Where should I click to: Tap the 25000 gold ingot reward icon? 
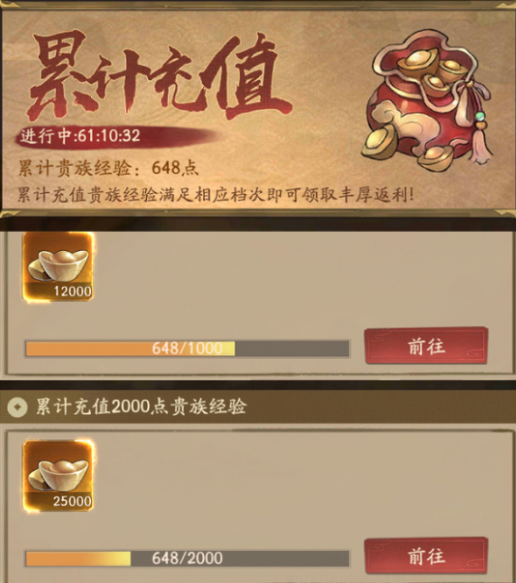(58, 476)
